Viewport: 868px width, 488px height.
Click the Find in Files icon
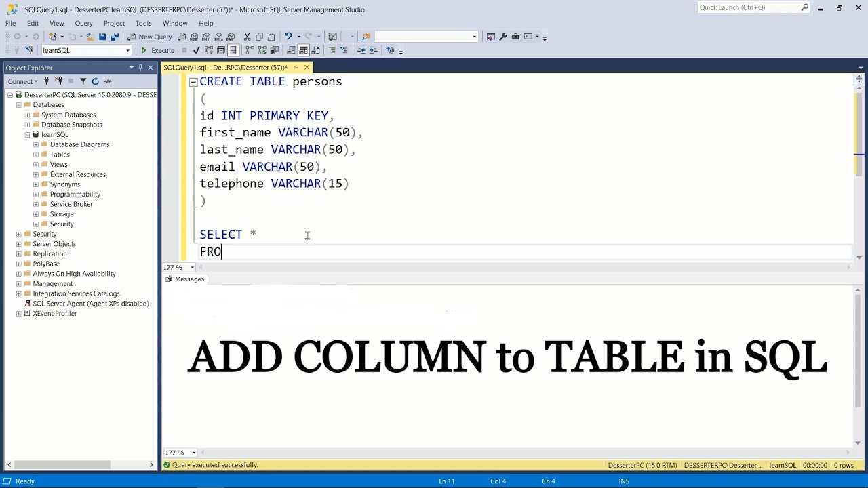tap(366, 37)
